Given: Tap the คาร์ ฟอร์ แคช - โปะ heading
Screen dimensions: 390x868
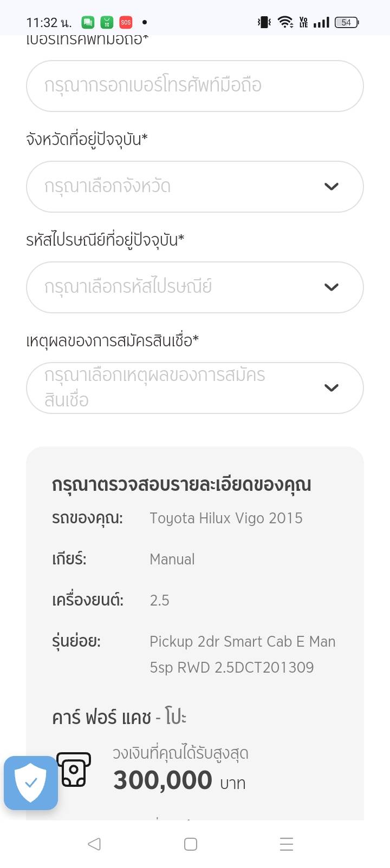Looking at the screenshot, I should tap(119, 718).
